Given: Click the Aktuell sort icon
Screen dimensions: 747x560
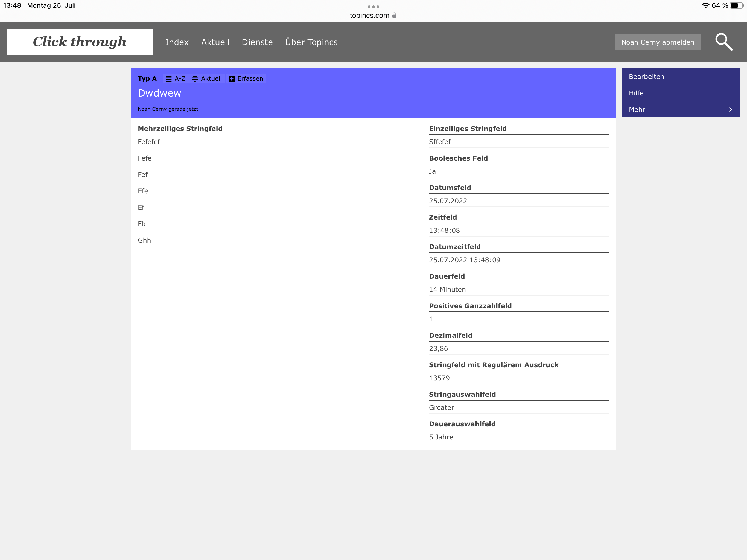Looking at the screenshot, I should 195,79.
